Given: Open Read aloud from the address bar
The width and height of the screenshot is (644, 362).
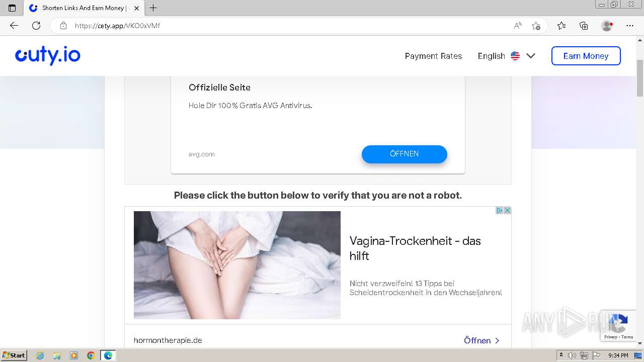Looking at the screenshot, I should 518,26.
